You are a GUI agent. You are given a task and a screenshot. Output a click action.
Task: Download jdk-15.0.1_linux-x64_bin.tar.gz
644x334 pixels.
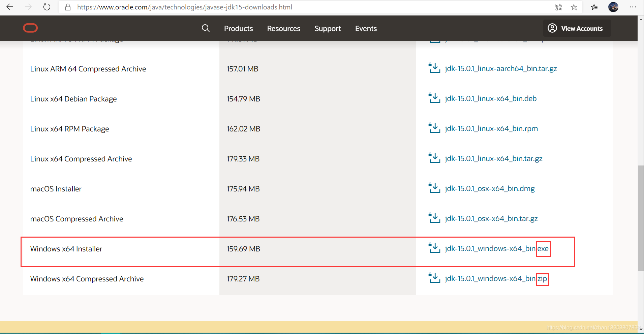(494, 159)
